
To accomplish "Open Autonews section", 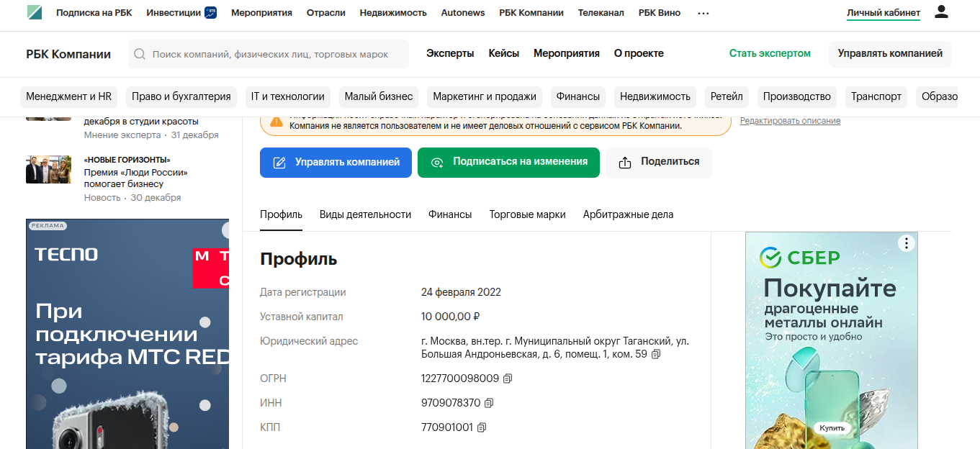I will [x=463, y=13].
